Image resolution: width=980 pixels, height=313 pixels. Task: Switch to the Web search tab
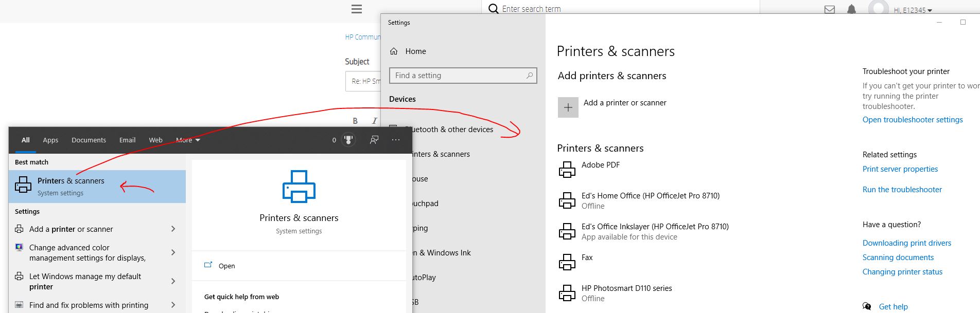(x=155, y=140)
